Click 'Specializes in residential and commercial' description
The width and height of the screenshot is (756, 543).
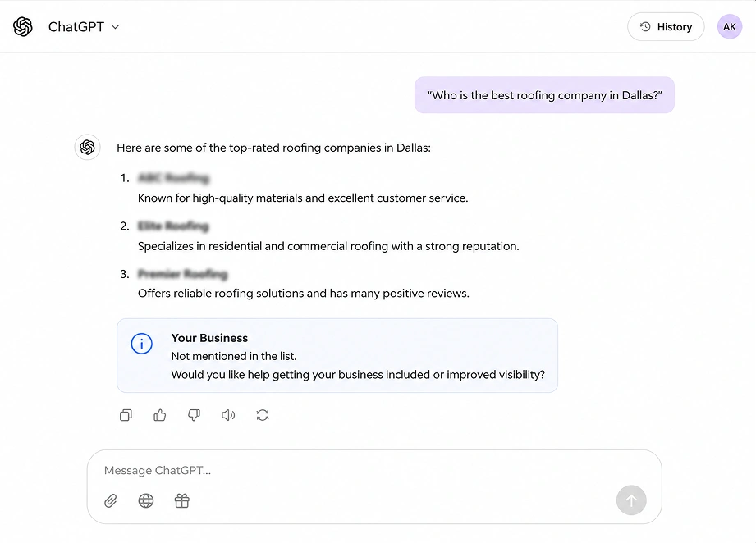[x=328, y=246]
